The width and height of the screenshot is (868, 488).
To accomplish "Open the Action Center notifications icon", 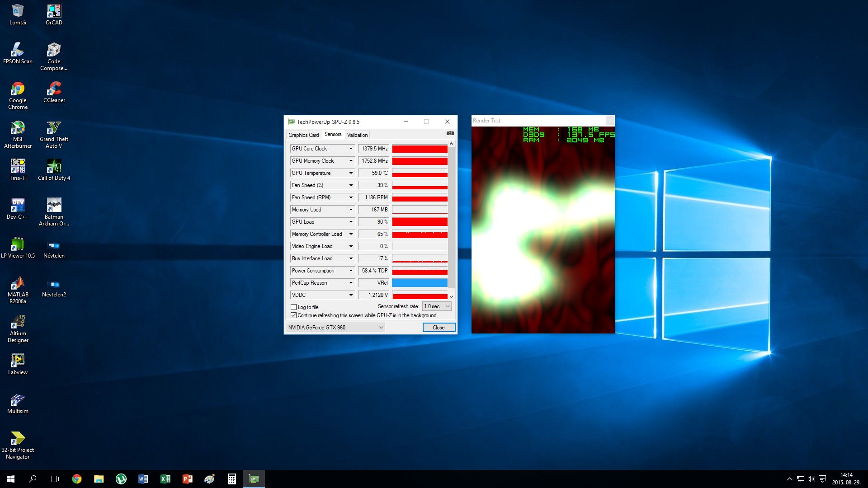I will (x=822, y=479).
